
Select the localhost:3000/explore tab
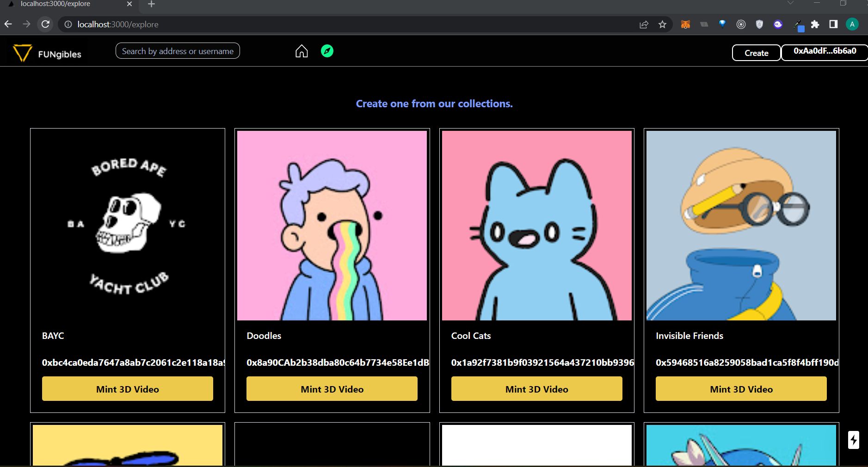(x=69, y=4)
